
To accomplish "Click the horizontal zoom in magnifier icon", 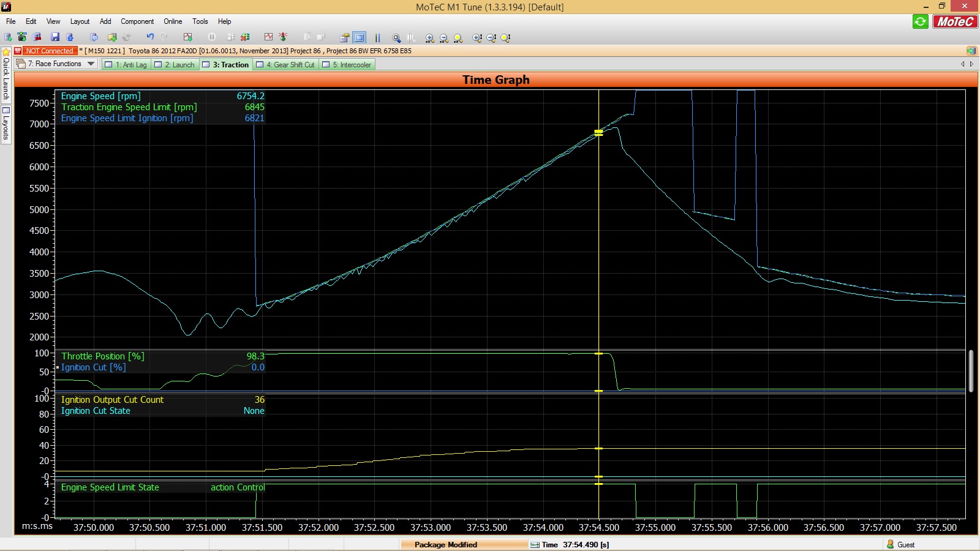I will point(429,37).
